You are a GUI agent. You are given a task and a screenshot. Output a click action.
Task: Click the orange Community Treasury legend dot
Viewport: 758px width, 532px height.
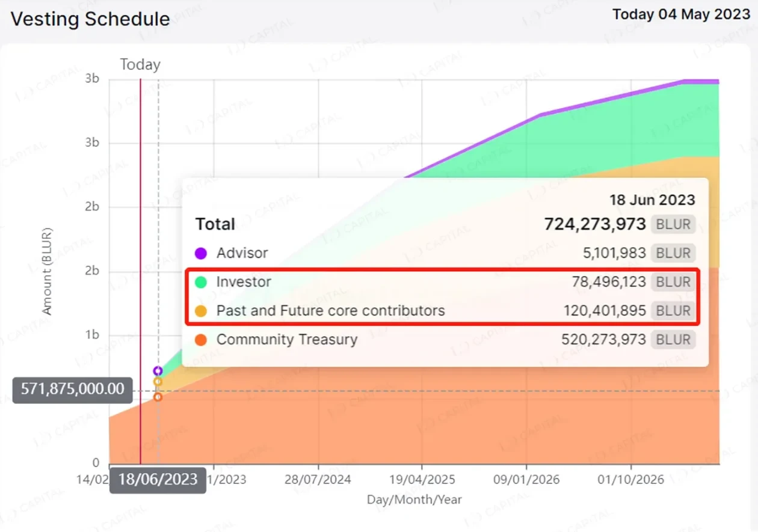click(x=201, y=340)
